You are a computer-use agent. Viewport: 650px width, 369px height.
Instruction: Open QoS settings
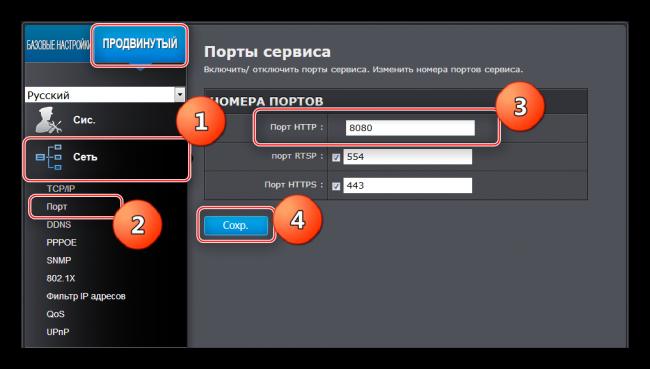click(55, 314)
